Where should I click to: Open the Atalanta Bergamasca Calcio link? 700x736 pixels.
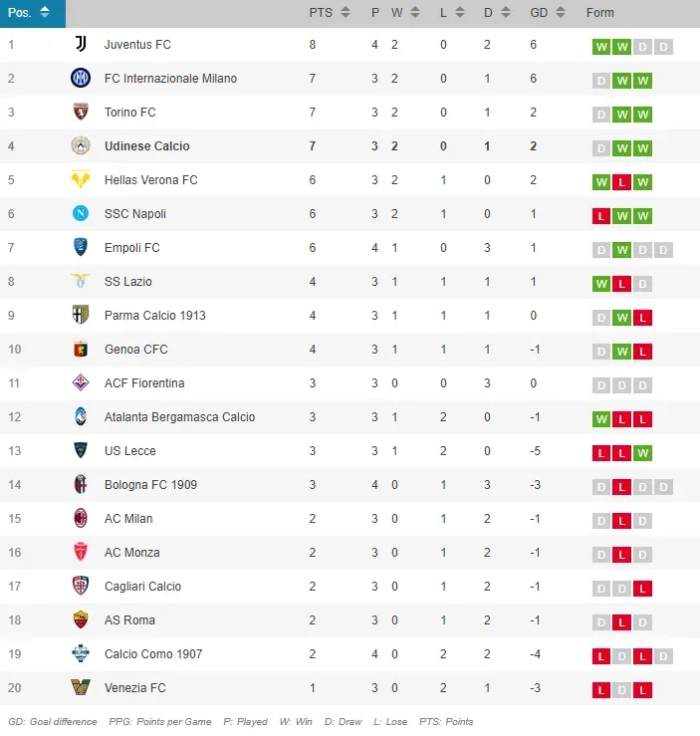(179, 417)
